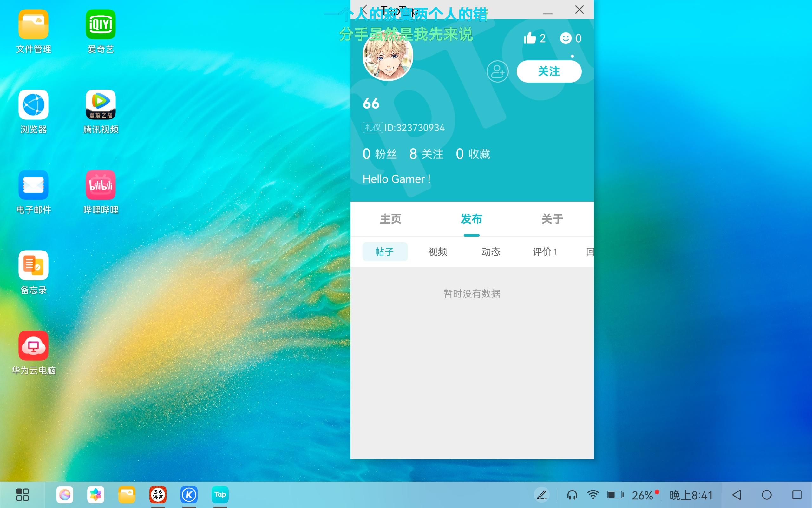
Task: Open the 动态 sub-tab
Action: (x=491, y=251)
